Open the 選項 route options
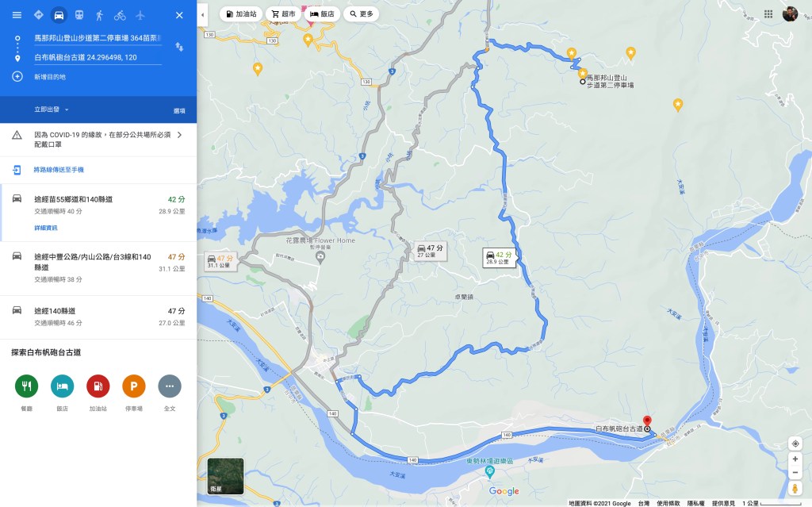 click(179, 110)
